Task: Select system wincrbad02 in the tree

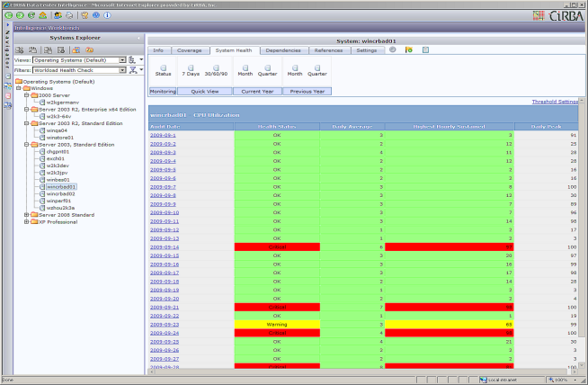Action: point(61,194)
